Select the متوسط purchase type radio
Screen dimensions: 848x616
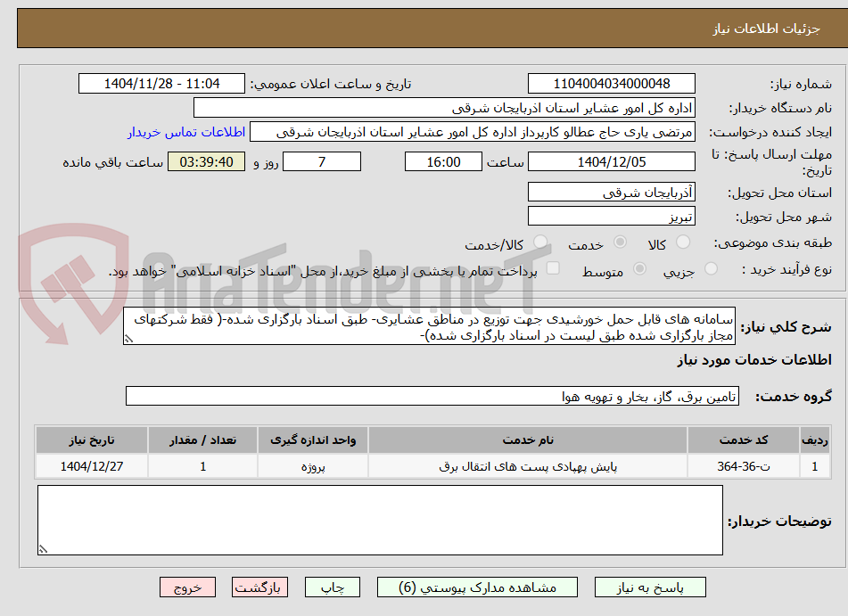click(x=639, y=268)
